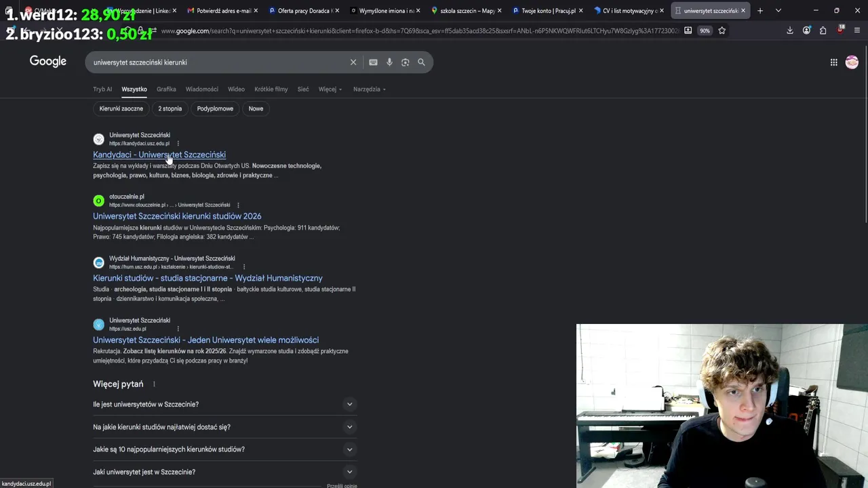
Task: Switch to Sieć results tab
Action: pyautogui.click(x=303, y=89)
